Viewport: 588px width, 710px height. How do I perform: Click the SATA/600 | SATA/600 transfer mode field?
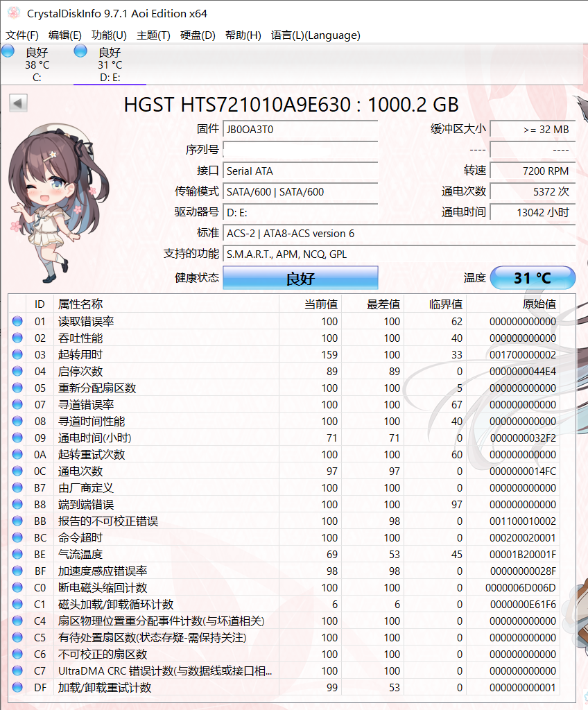300,192
